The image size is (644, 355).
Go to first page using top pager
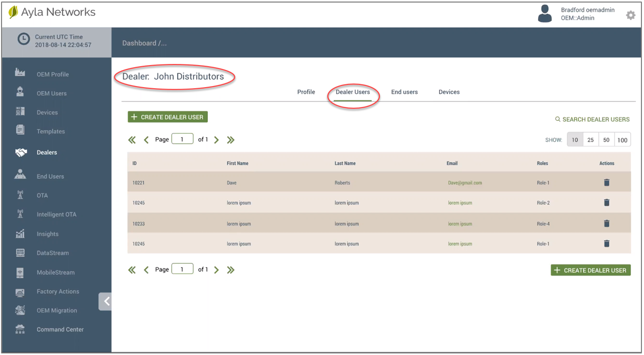click(x=132, y=140)
